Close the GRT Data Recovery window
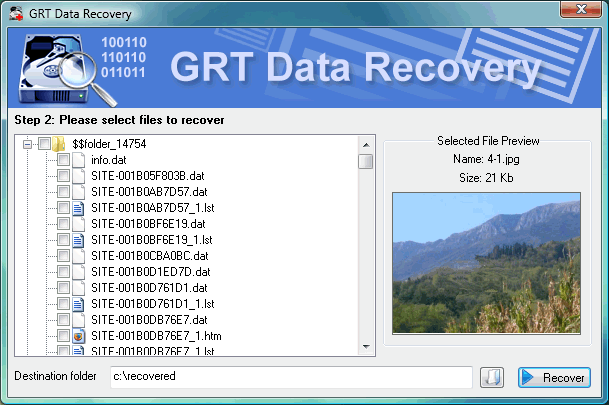 (581, 9)
